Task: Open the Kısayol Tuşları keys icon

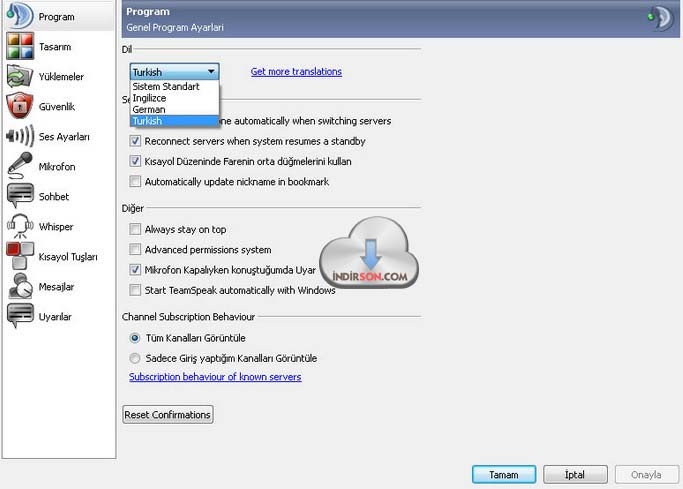Action: pos(20,256)
